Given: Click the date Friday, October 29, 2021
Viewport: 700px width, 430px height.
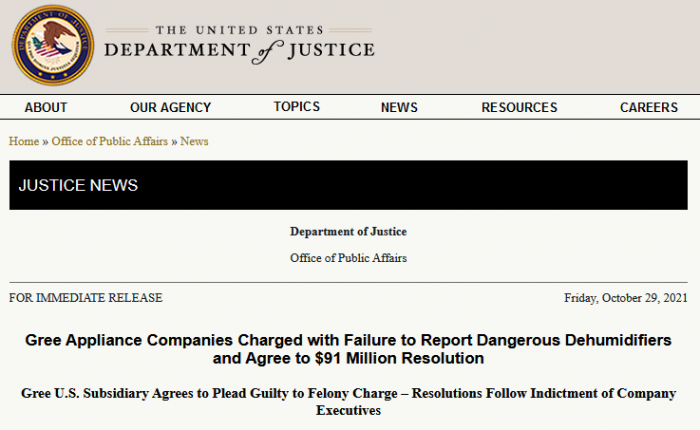Looking at the screenshot, I should 626,298.
